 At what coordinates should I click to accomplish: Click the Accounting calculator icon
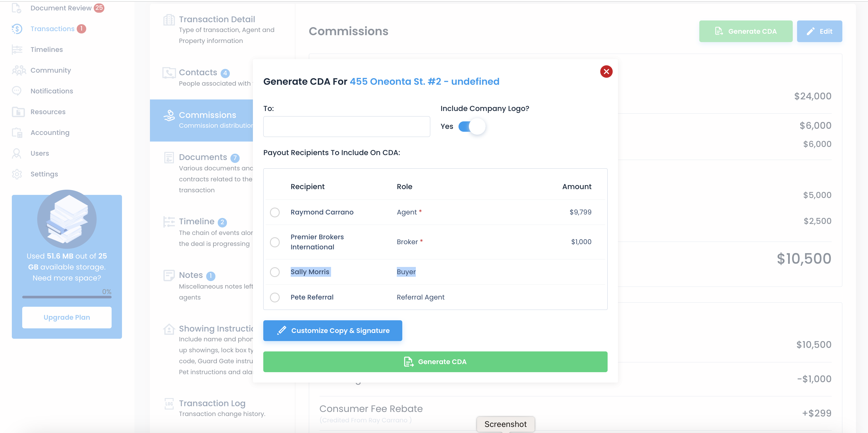pos(17,133)
